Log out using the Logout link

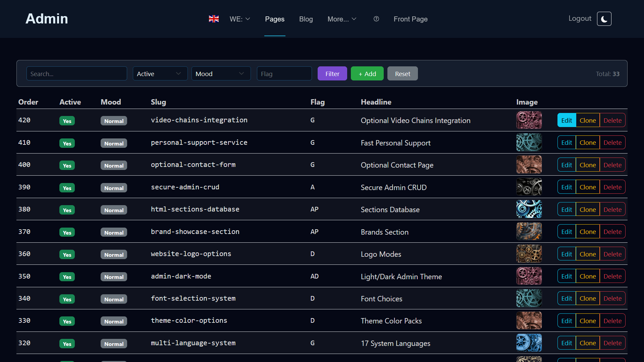pyautogui.click(x=580, y=18)
